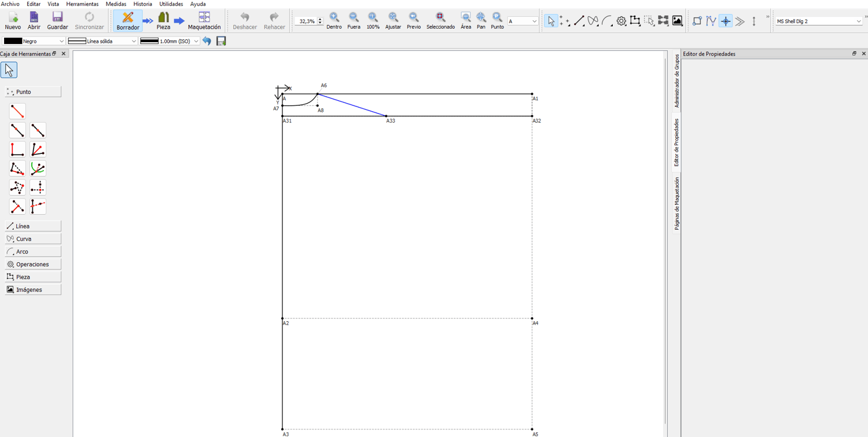Open the Medidas menu
Screen dimensions: 868x437
point(116,4)
